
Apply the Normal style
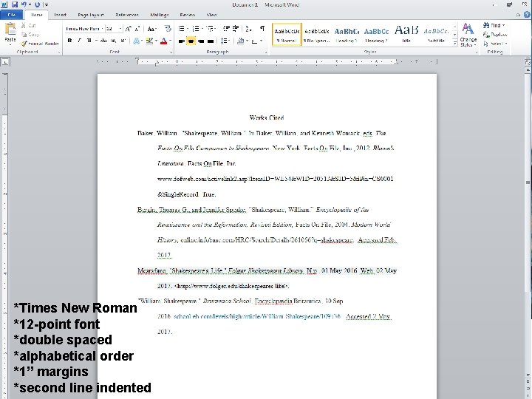[287, 34]
